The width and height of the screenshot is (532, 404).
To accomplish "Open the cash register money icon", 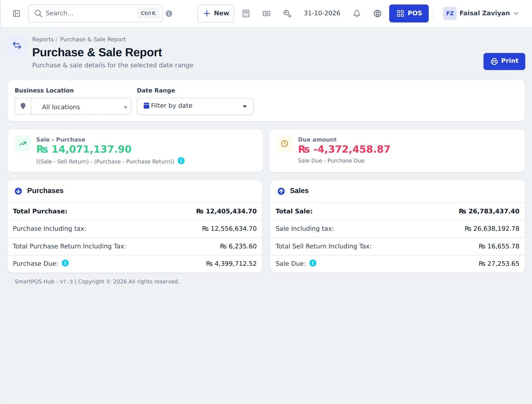I will click(266, 13).
